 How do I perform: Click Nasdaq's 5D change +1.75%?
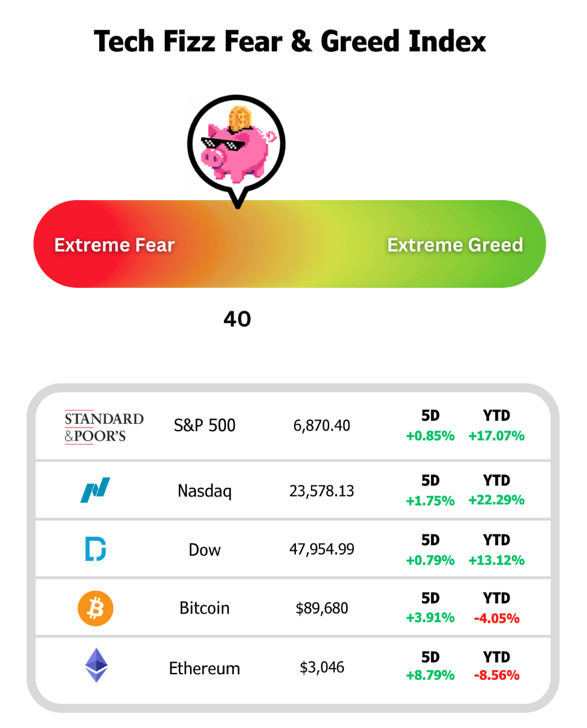430,500
